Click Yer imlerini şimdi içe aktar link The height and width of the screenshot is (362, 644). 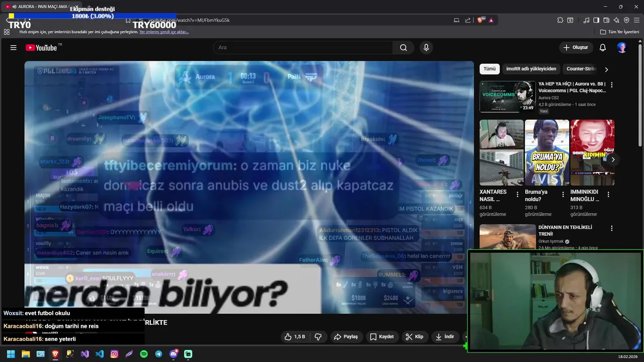pos(164,32)
